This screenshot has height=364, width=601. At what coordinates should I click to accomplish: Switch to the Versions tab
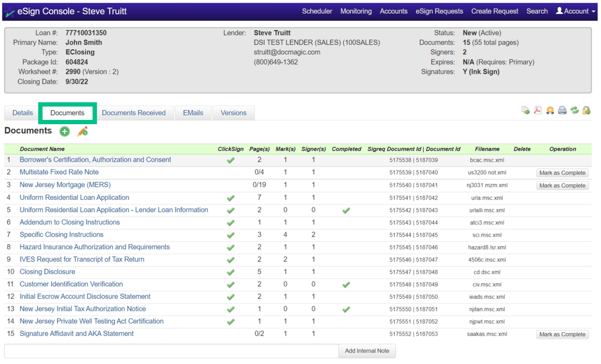pyautogui.click(x=234, y=113)
